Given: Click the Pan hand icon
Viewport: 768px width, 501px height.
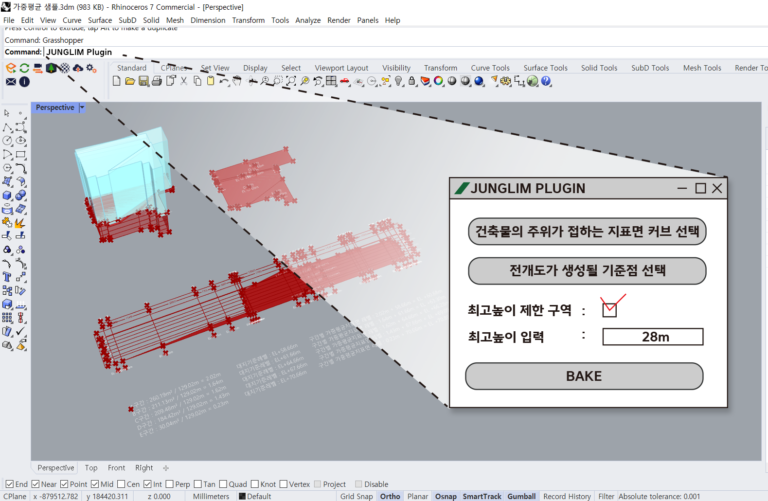Looking at the screenshot, I should 237,81.
